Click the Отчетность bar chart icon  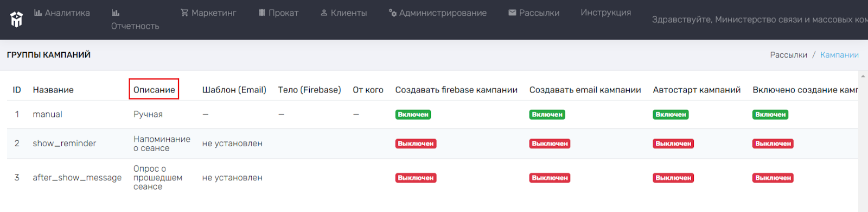pyautogui.click(x=116, y=13)
